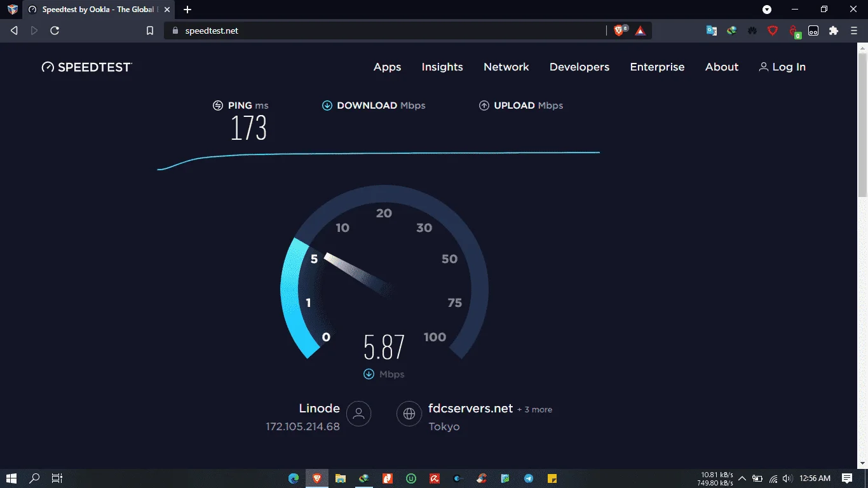Image resolution: width=868 pixels, height=488 pixels.
Task: Click the padlock site security icon
Action: click(x=176, y=30)
